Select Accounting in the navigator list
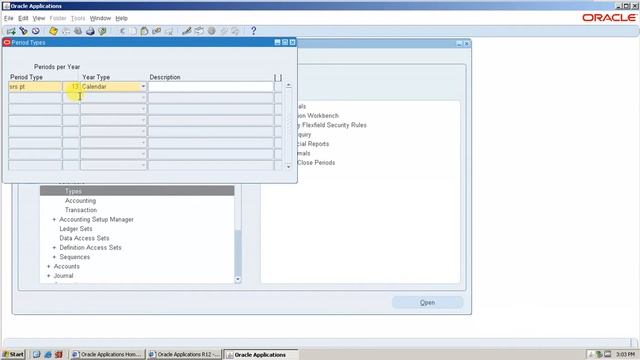 tap(80, 201)
